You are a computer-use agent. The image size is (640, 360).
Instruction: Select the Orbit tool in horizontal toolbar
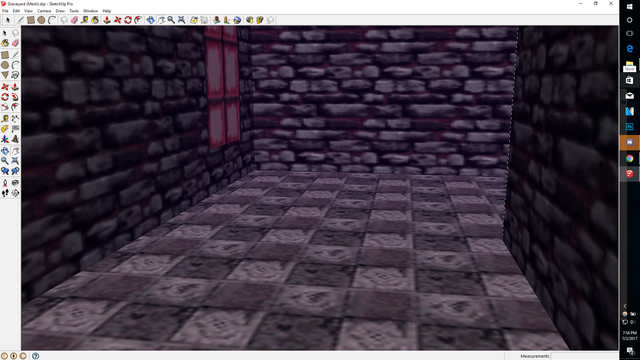click(150, 20)
